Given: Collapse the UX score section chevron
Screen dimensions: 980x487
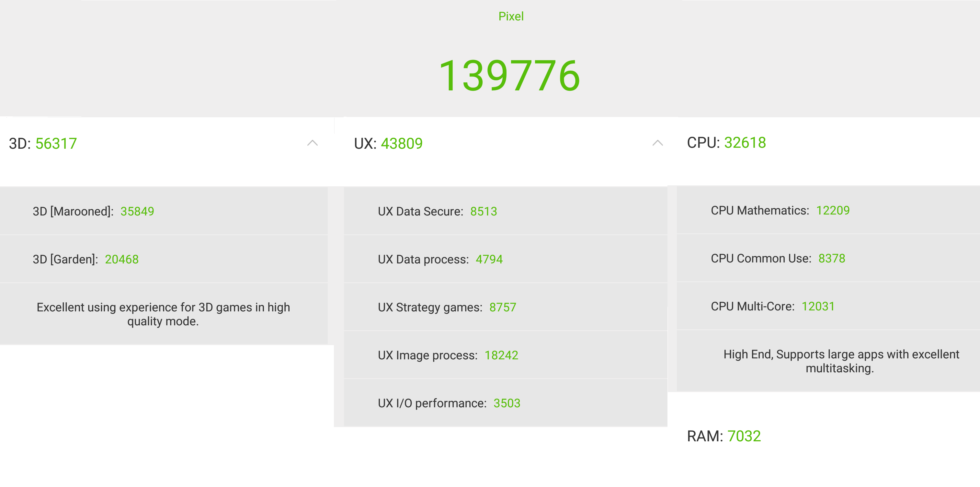Looking at the screenshot, I should pyautogui.click(x=657, y=143).
